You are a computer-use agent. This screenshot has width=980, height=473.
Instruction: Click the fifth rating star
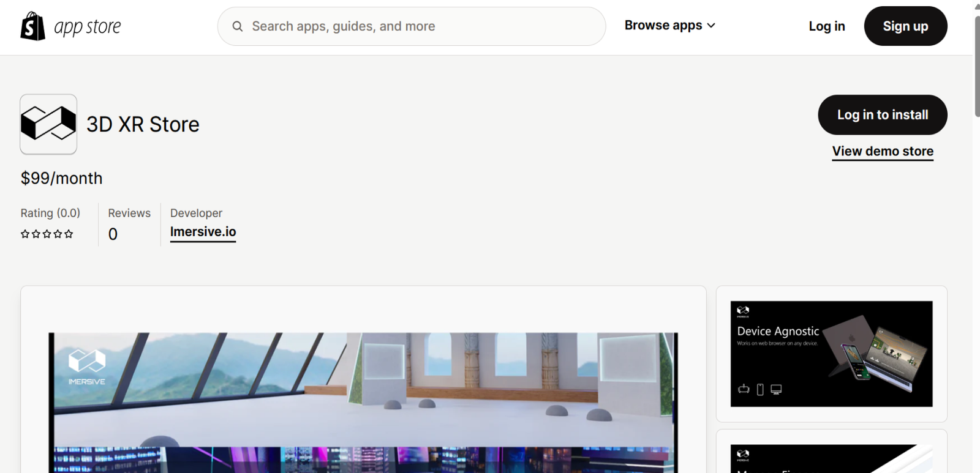pyautogui.click(x=69, y=234)
